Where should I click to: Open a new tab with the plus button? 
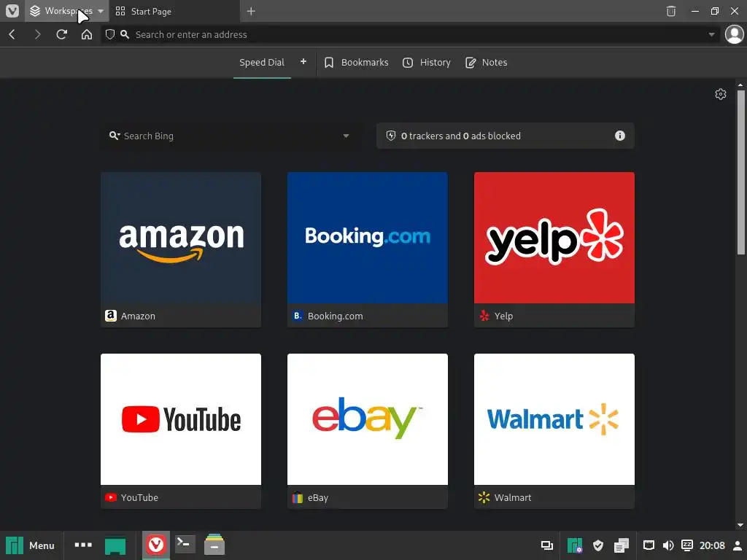(251, 11)
